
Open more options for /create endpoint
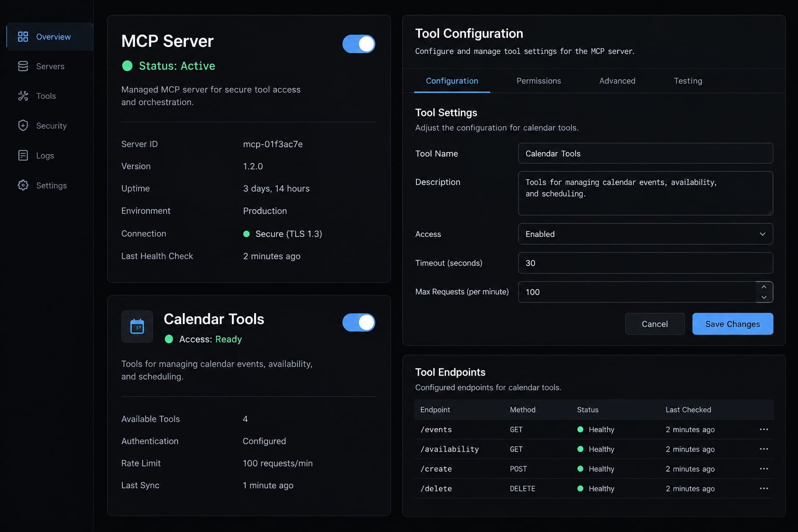tap(764, 469)
